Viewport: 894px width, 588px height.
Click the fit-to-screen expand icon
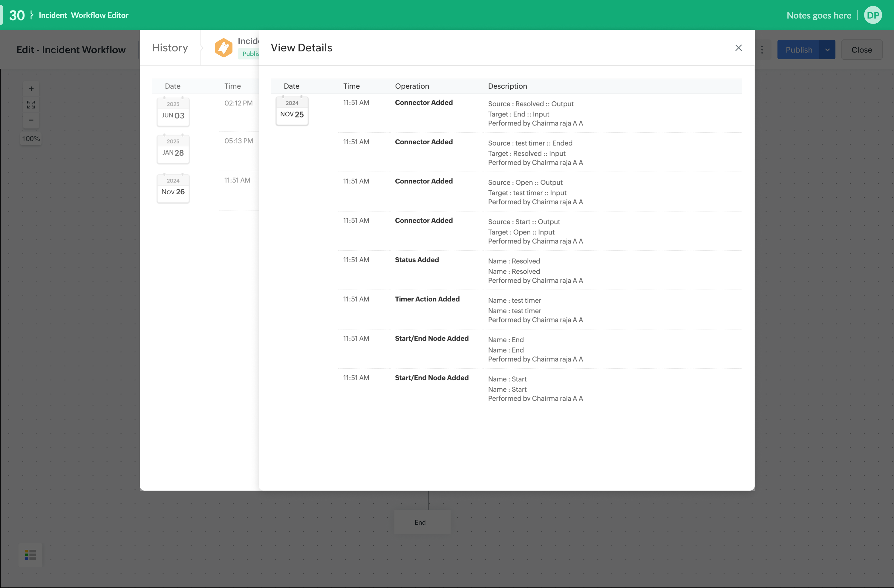(31, 105)
